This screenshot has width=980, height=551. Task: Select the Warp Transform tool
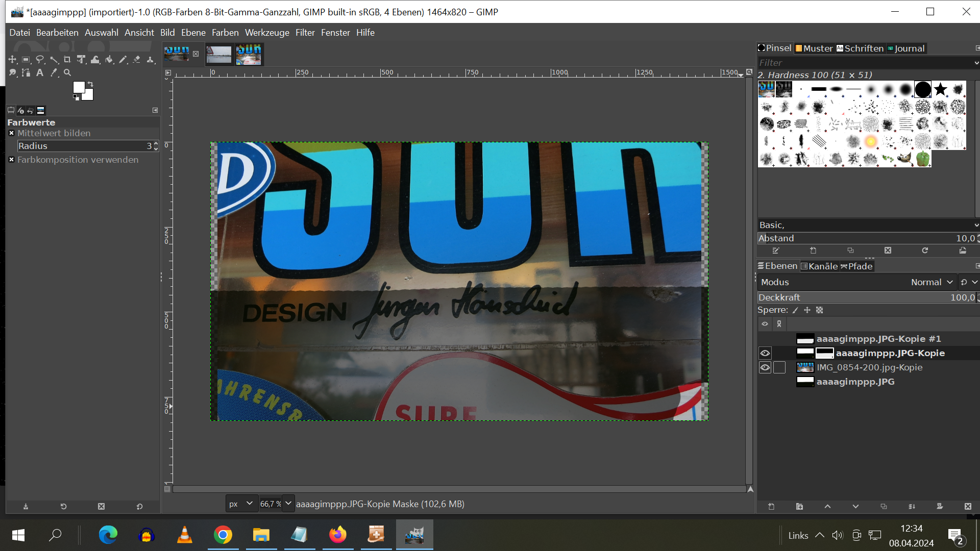[x=95, y=60]
